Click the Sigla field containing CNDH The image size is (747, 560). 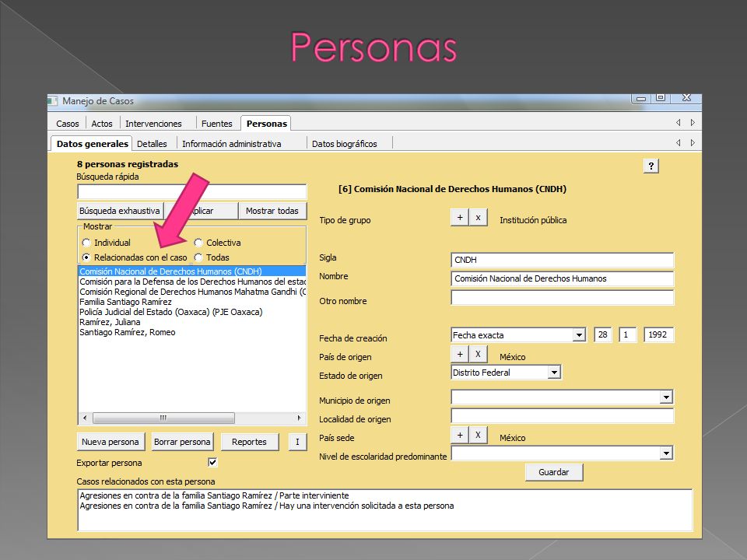pos(562,260)
